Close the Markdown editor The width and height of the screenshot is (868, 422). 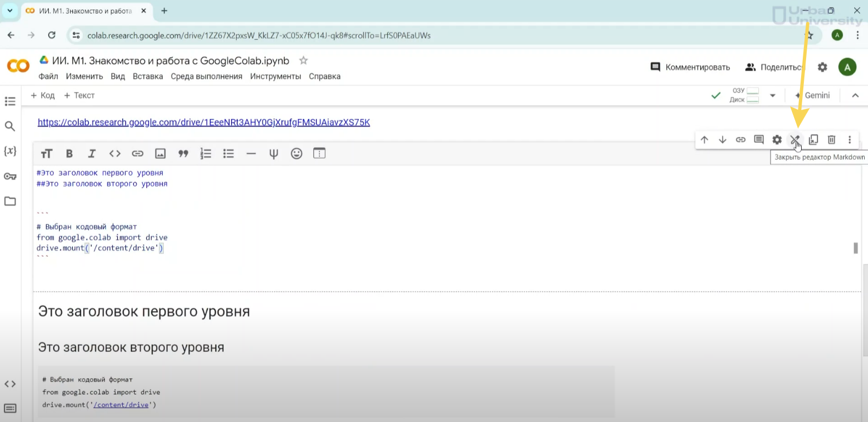pos(795,140)
